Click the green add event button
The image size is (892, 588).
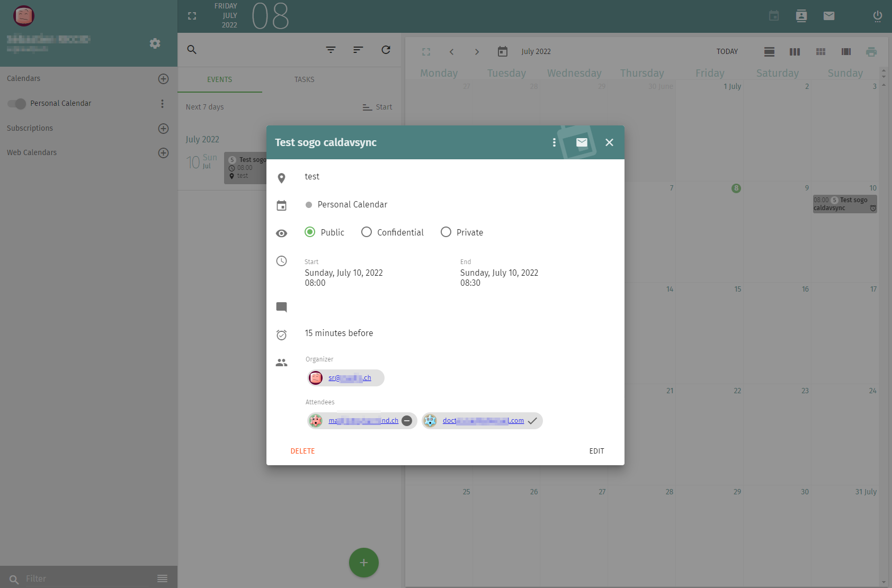(363, 563)
